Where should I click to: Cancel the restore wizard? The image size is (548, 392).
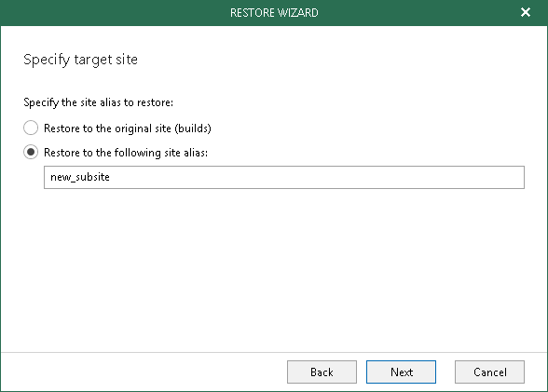tap(489, 372)
